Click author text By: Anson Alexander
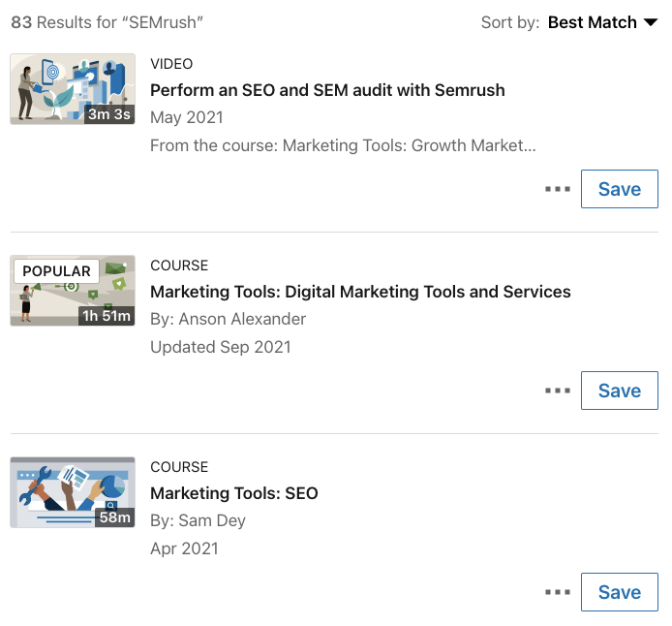This screenshot has height=626, width=672. (228, 320)
